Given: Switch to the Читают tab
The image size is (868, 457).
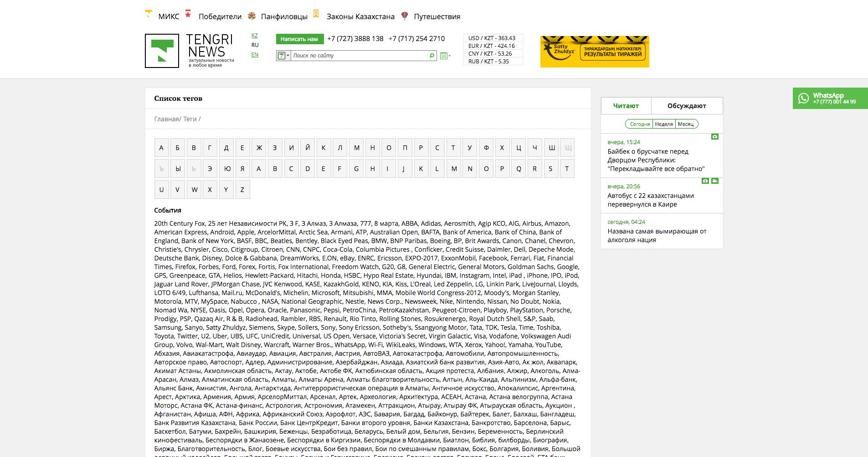Looking at the screenshot, I should 626,106.
